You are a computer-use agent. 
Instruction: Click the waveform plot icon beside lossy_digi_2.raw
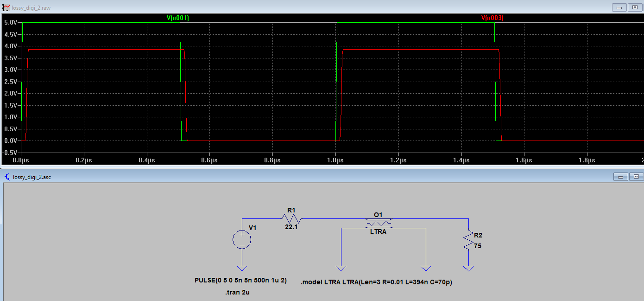(6, 7)
